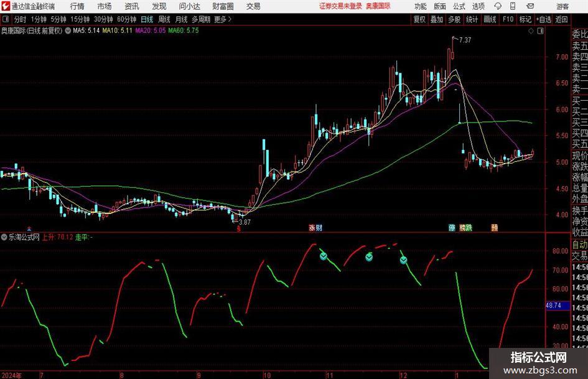The width and height of the screenshot is (588, 379).
Task: Expand 更多 period options
Action: point(223,19)
